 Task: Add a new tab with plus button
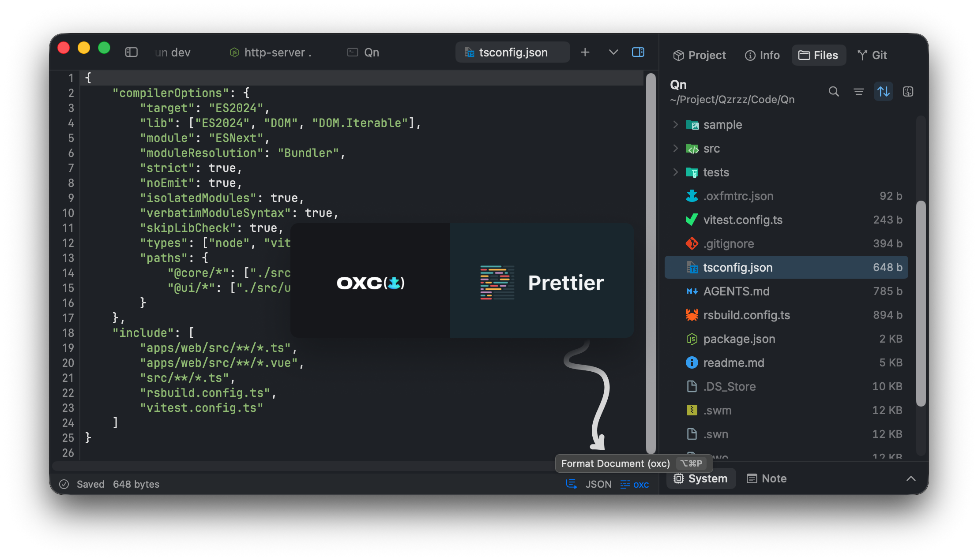[x=585, y=52]
